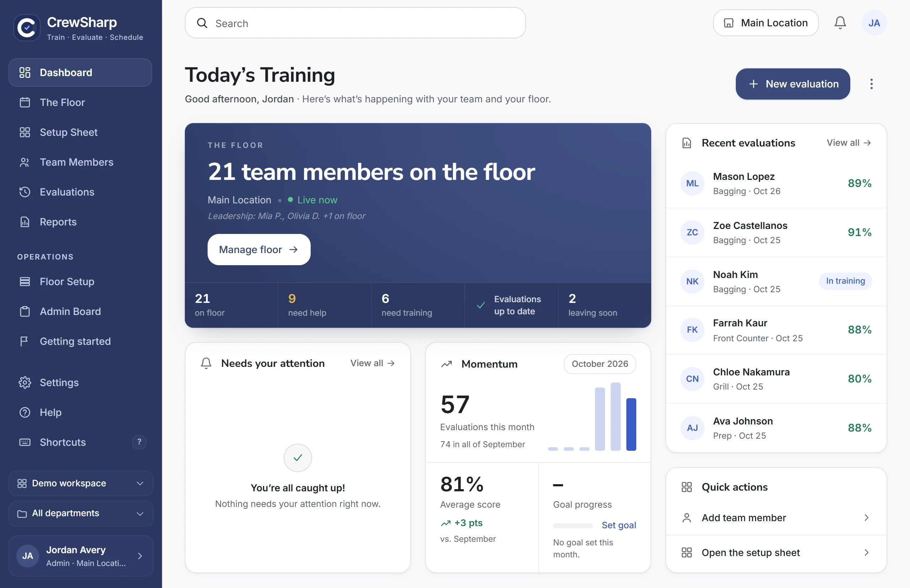View all recent evaluations
Viewport: 910px width, 588px height.
tap(848, 143)
